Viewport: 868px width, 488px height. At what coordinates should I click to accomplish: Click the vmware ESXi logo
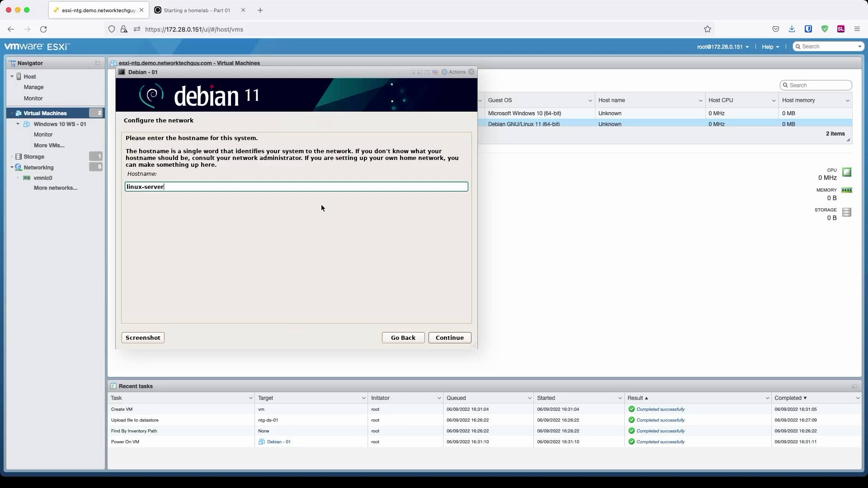coord(37,47)
